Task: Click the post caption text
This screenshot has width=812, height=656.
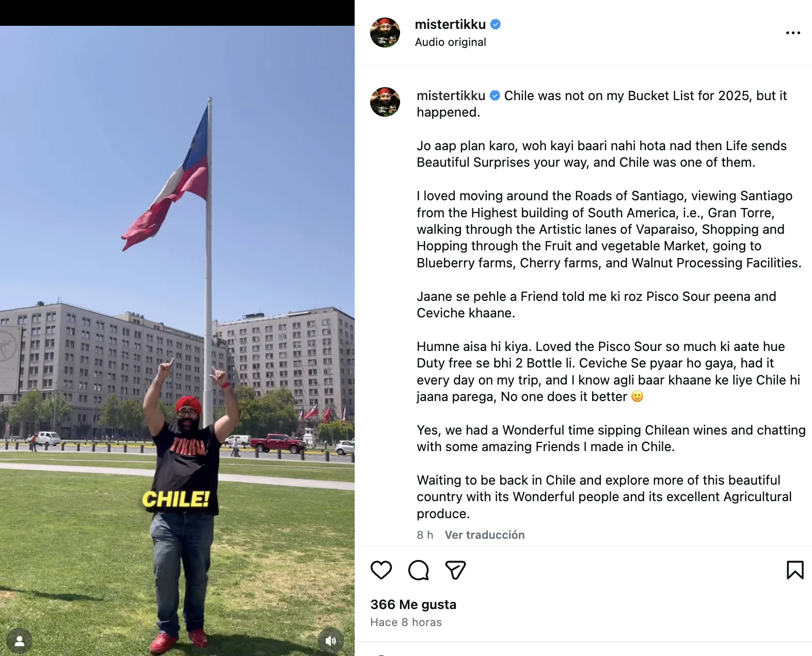Action: tap(611, 305)
